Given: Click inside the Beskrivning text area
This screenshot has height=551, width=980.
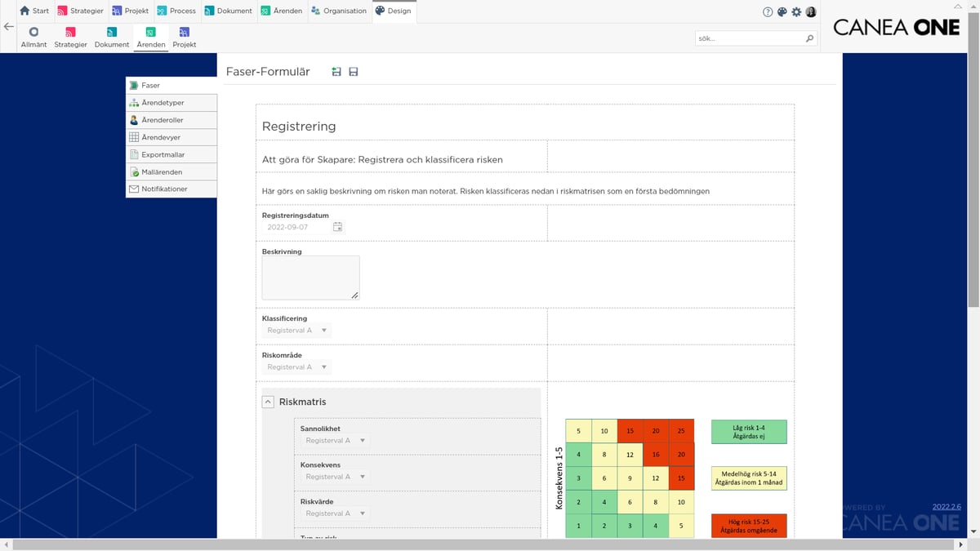Looking at the screenshot, I should click(x=310, y=277).
